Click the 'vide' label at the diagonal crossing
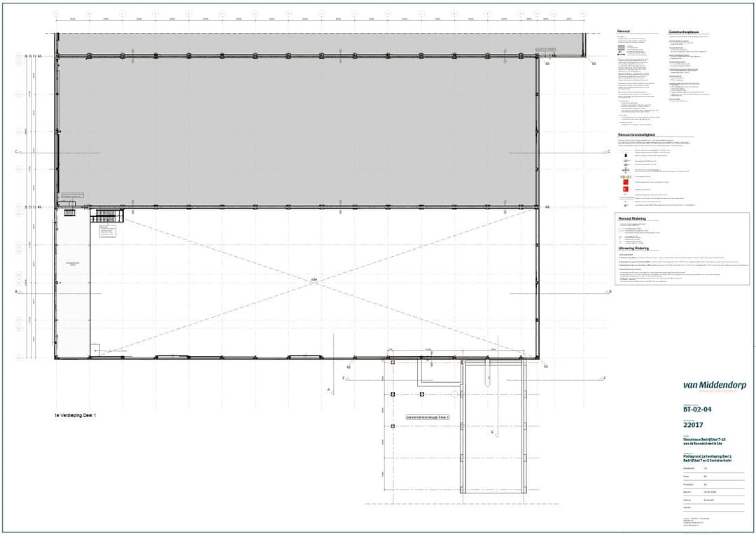Screen dimensions: 756x534 314,281
